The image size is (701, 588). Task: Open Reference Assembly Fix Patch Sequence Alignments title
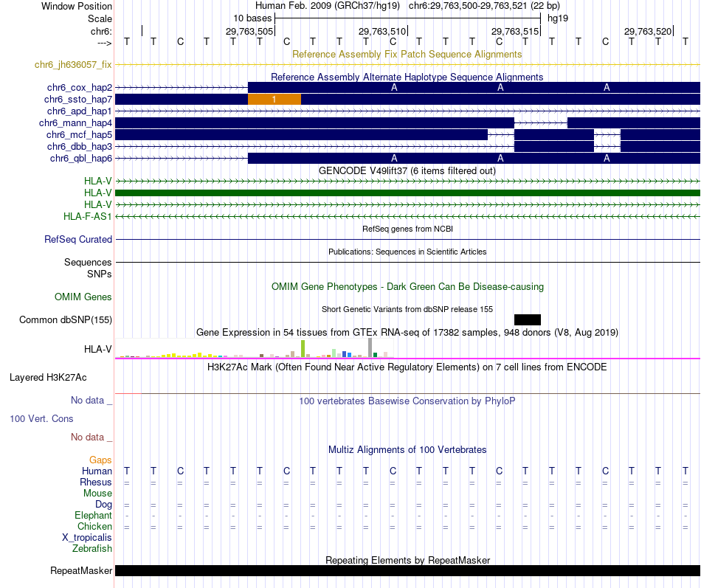(x=407, y=54)
